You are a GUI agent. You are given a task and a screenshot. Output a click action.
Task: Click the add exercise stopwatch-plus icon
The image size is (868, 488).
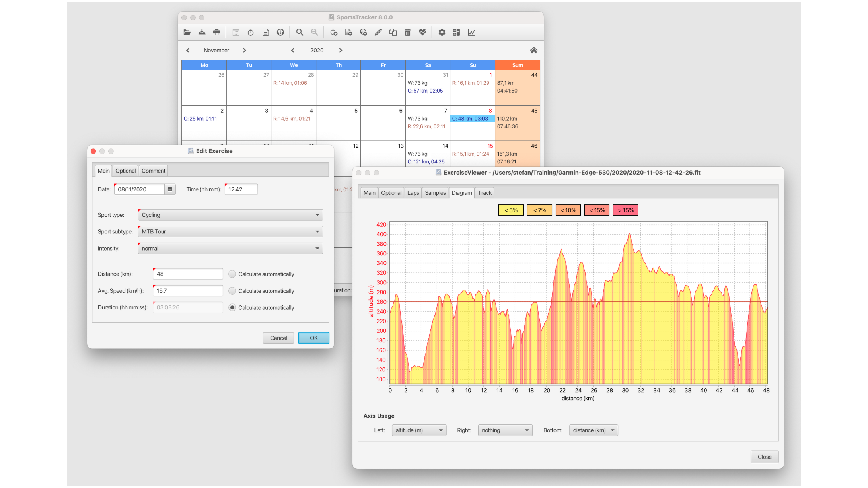(x=334, y=33)
